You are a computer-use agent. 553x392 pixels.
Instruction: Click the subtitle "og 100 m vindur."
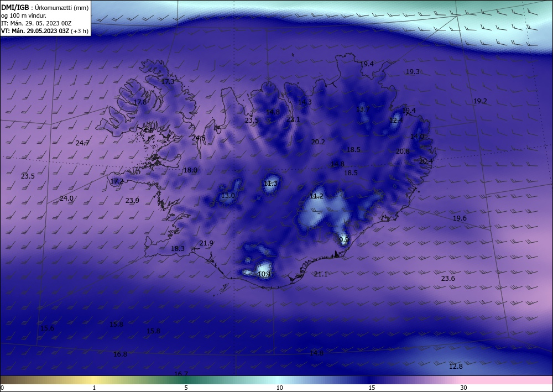click(x=24, y=15)
